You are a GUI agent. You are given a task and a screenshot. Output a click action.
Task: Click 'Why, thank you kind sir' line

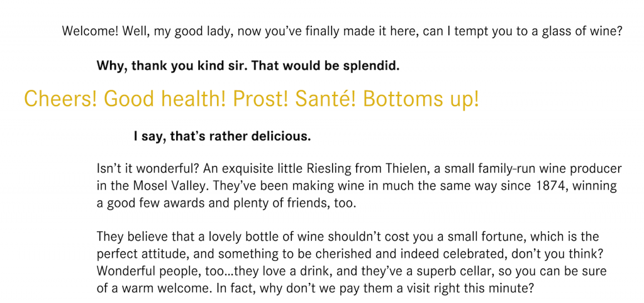tap(172, 65)
